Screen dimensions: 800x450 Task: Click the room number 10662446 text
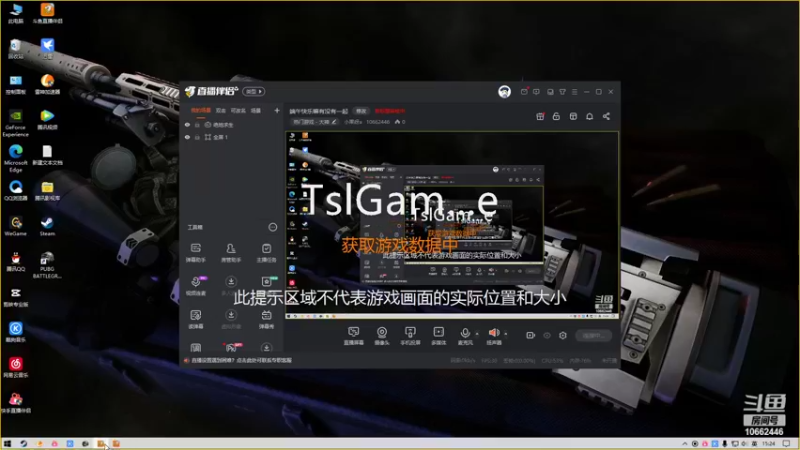click(x=378, y=122)
